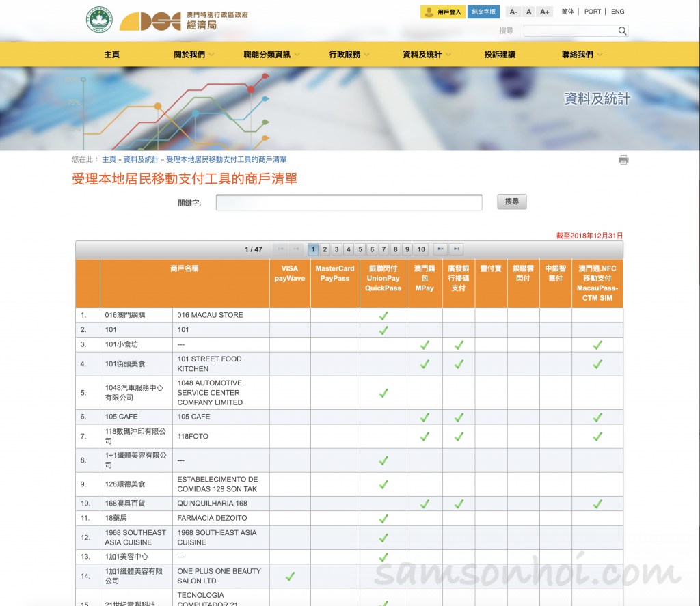Screen dimensions: 700x606
Task: Switch language to ENG
Action: (618, 12)
